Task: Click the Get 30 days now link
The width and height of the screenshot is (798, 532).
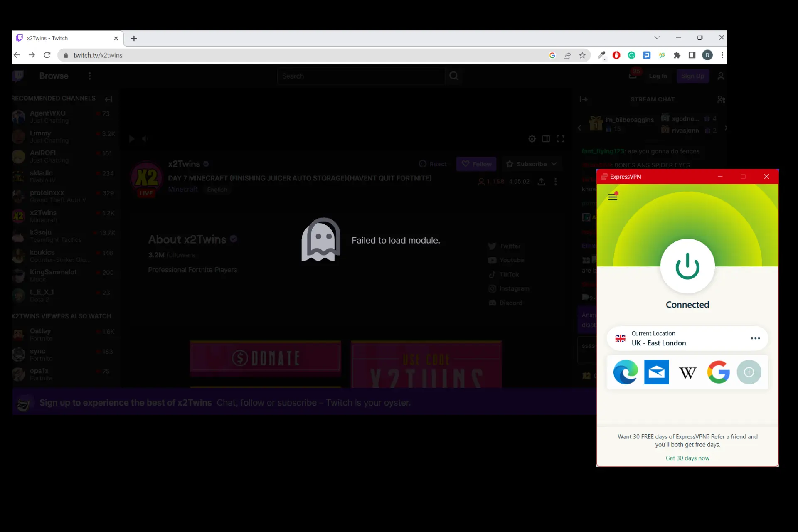Action: tap(687, 458)
